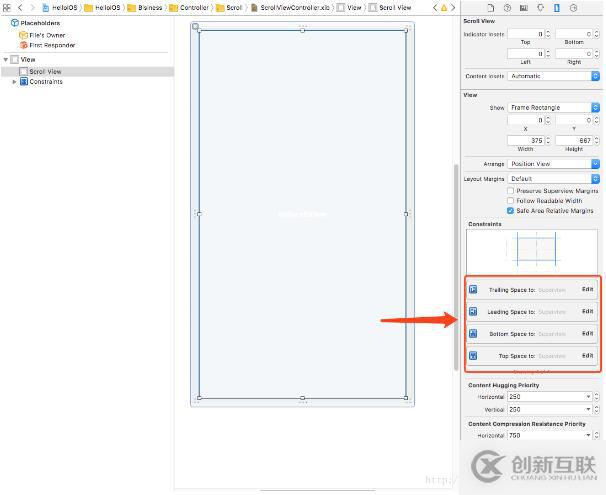
Task: Open the related items grid menu
Action: 7,7
